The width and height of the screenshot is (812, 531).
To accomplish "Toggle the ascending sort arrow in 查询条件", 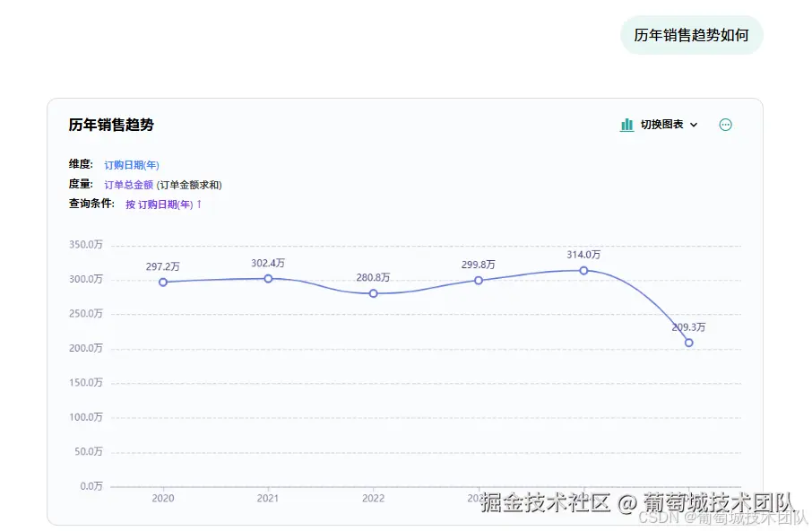I will click(x=199, y=205).
